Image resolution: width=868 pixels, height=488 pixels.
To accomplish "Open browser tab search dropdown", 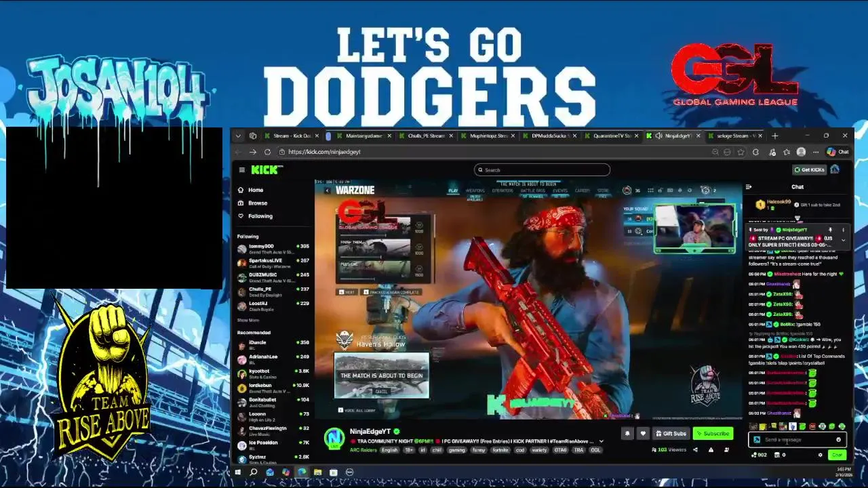I will pos(238,136).
